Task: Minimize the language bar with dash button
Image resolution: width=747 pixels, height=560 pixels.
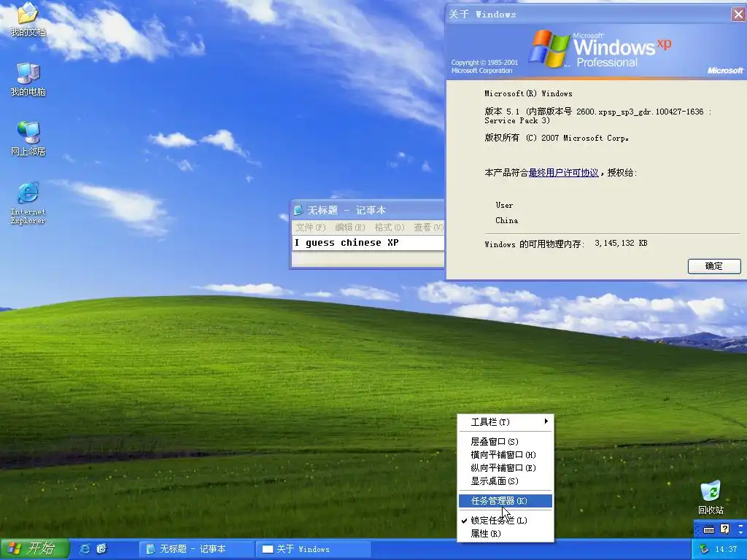Action: click(x=741, y=525)
